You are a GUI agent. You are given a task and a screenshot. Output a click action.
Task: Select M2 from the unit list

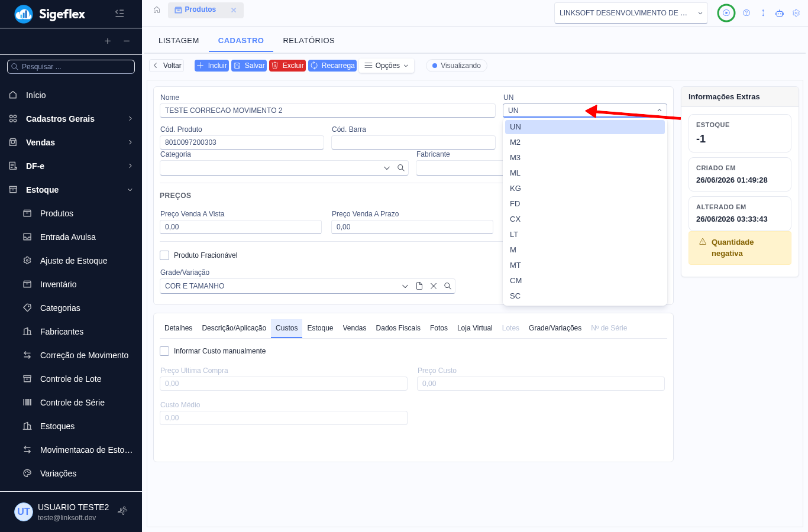[x=585, y=142]
